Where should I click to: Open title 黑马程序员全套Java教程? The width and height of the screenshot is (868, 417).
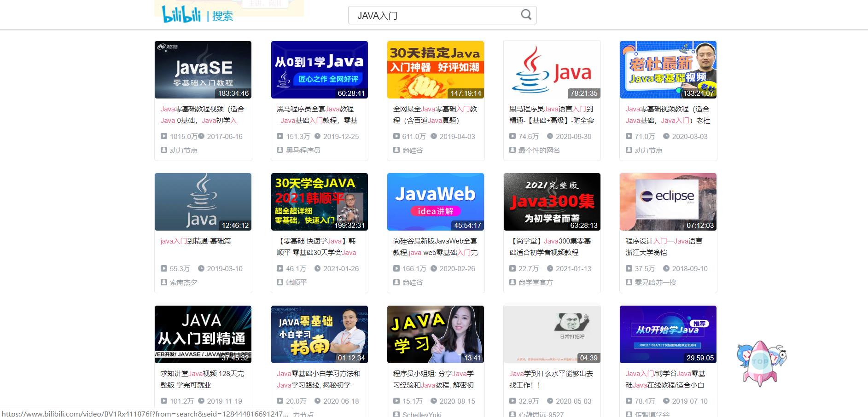coord(317,115)
